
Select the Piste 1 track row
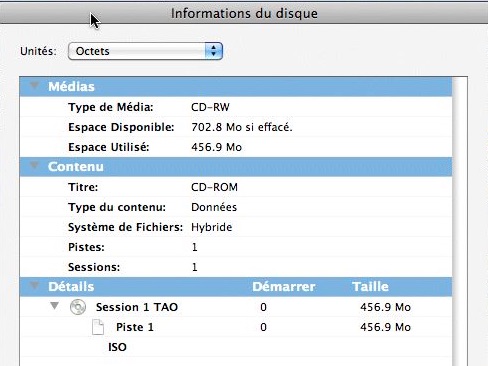(236, 327)
